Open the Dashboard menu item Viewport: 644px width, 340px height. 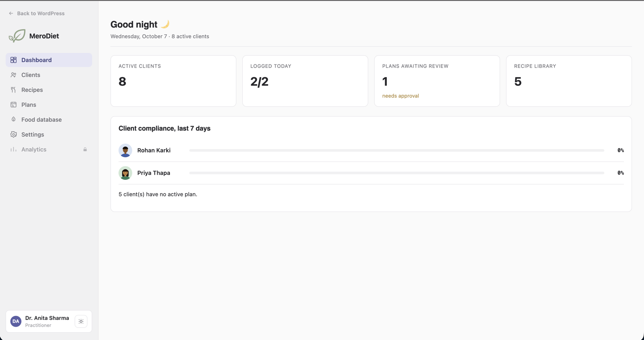(x=49, y=60)
